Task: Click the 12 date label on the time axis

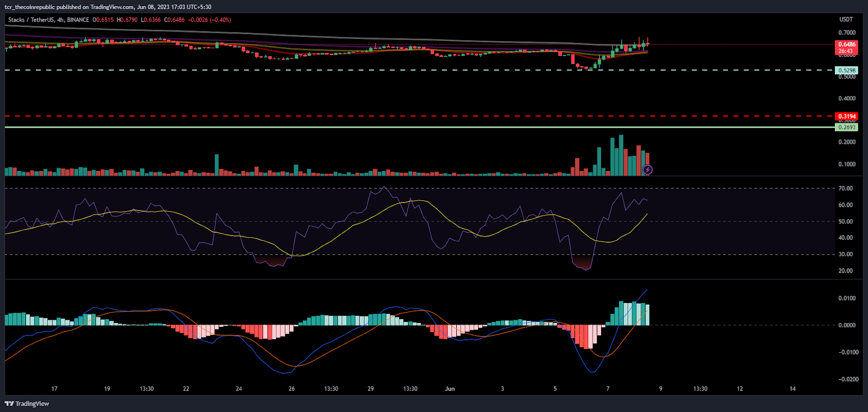Action: (x=739, y=389)
